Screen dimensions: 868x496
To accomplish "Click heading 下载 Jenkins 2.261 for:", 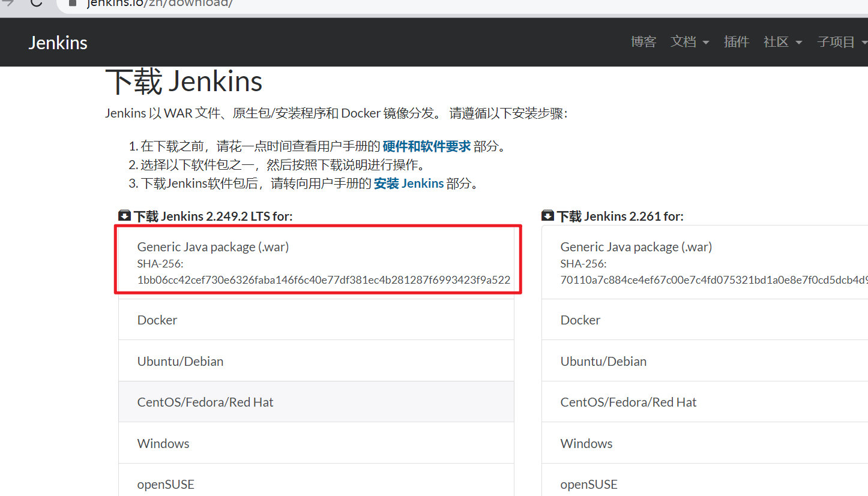I will pyautogui.click(x=620, y=216).
